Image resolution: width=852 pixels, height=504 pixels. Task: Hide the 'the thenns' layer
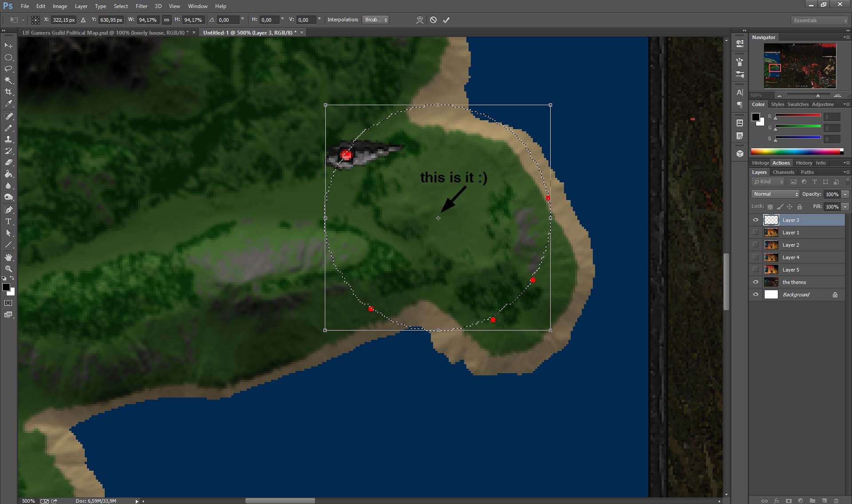(755, 282)
